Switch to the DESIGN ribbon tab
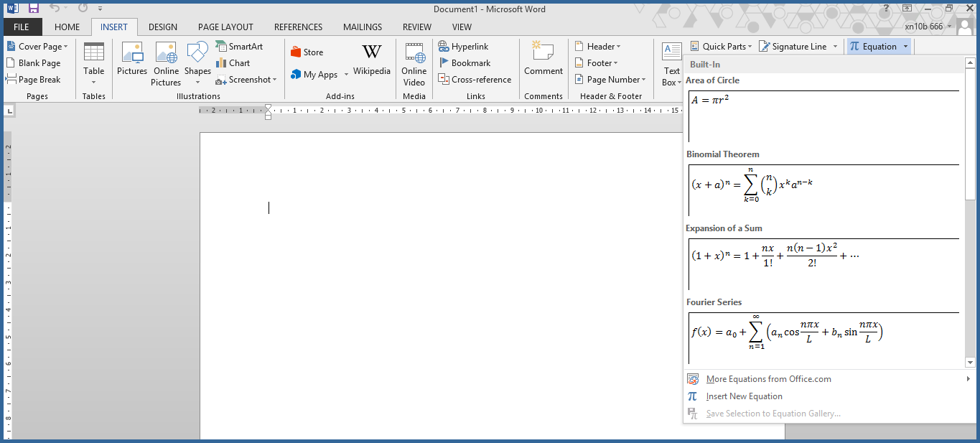The width and height of the screenshot is (980, 443). click(162, 27)
